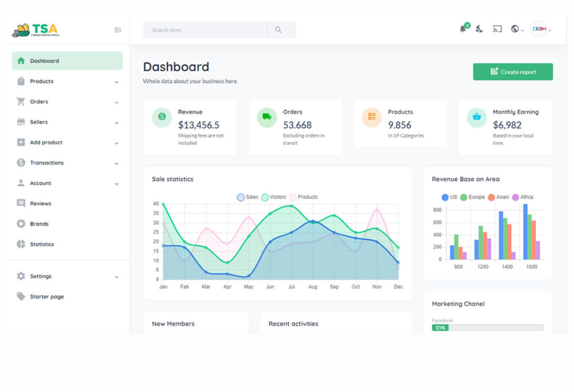This screenshot has width=574, height=392.
Task: Click the search magnifier button
Action: click(x=279, y=30)
